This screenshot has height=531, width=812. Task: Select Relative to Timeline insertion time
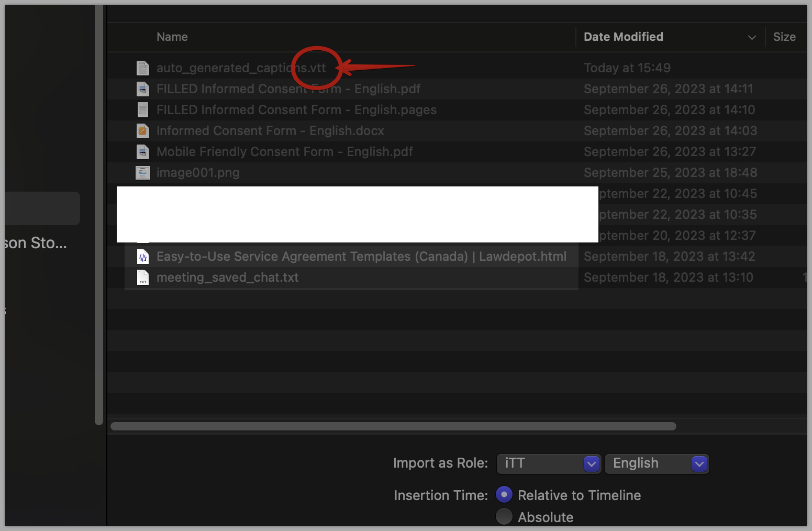click(504, 495)
